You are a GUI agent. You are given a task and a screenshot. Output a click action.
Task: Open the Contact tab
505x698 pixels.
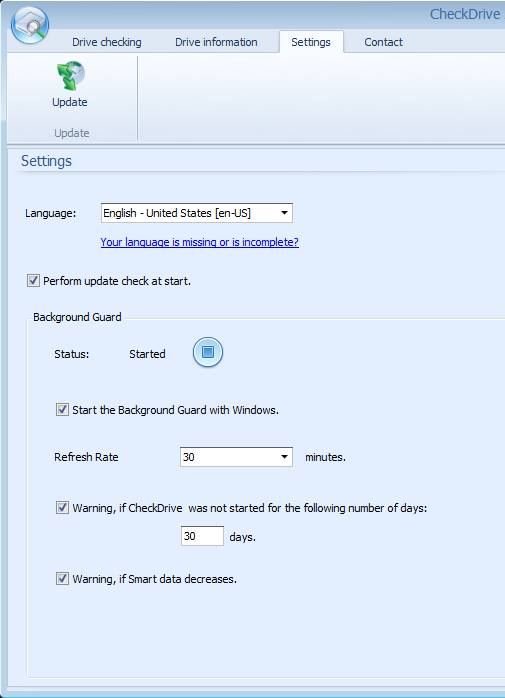coord(383,42)
